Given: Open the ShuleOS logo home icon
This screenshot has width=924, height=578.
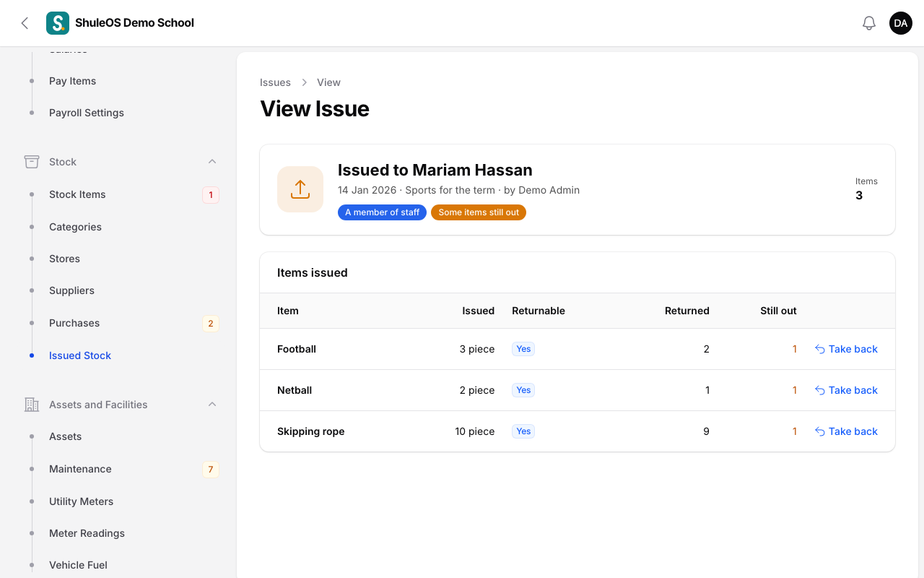Looking at the screenshot, I should tap(58, 23).
